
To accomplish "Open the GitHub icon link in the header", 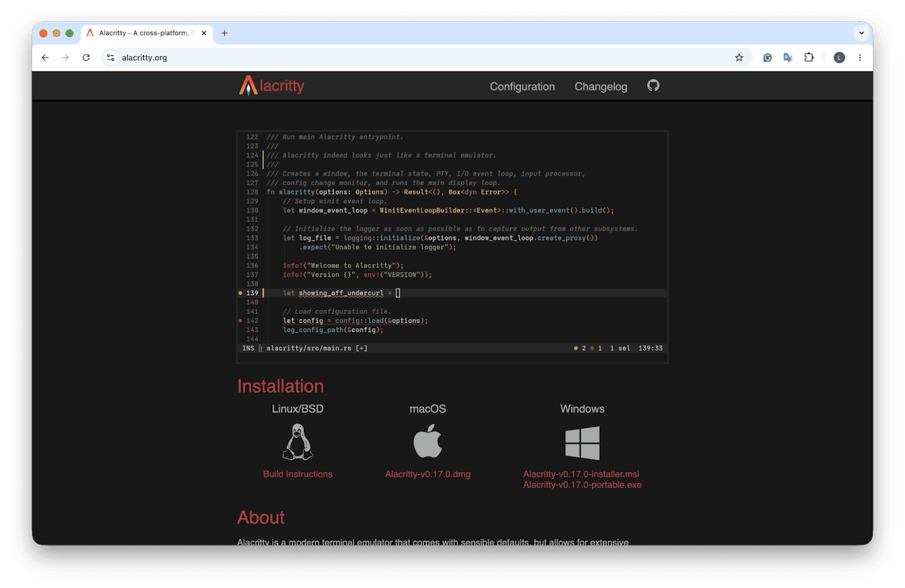I will point(653,86).
